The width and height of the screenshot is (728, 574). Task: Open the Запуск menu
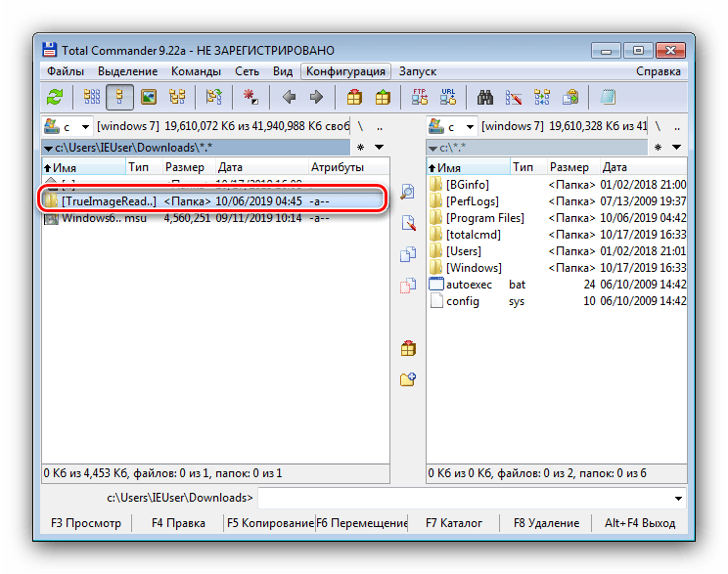418,71
